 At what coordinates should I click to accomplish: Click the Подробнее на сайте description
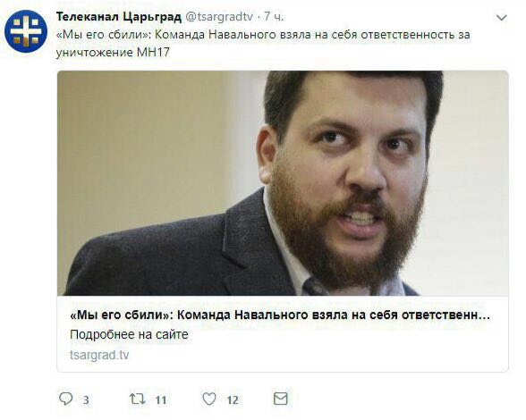[129, 334]
